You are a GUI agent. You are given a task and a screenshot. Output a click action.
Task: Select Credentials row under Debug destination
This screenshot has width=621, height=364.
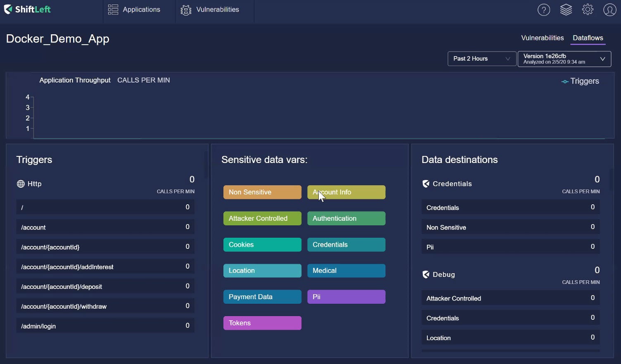(x=511, y=318)
